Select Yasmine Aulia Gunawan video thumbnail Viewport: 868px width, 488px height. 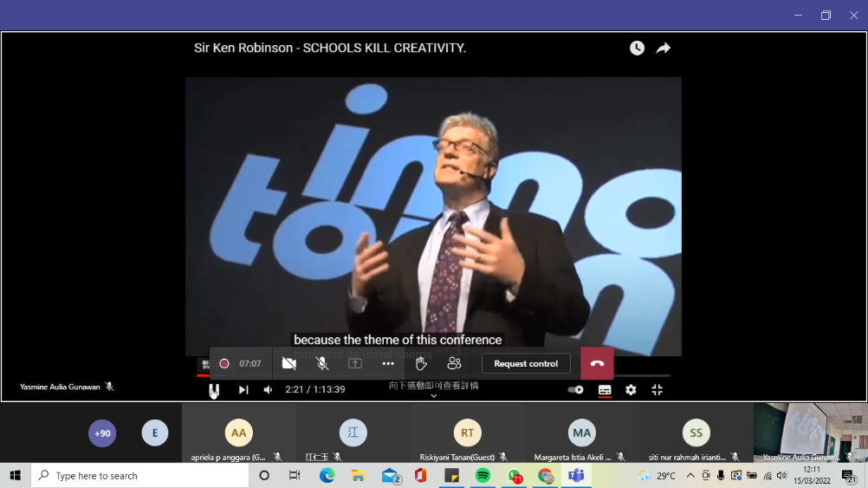pos(810,433)
